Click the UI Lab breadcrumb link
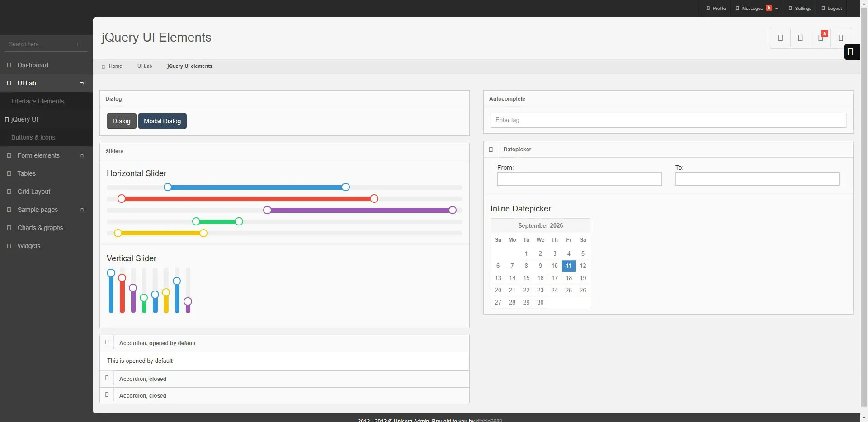Image resolution: width=868 pixels, height=422 pixels. point(145,66)
